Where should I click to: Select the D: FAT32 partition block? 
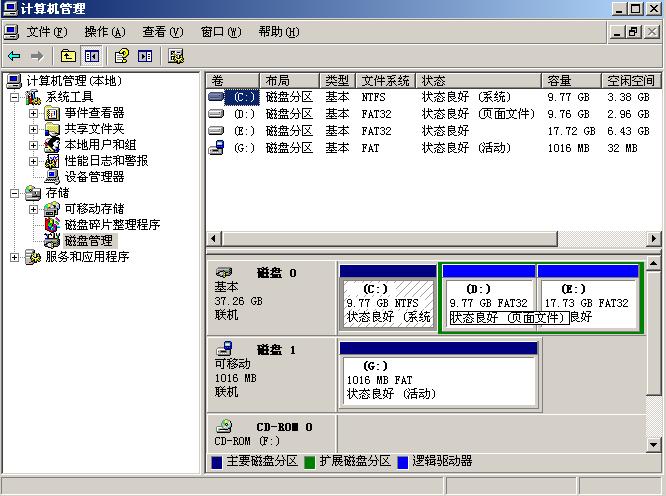[488, 297]
